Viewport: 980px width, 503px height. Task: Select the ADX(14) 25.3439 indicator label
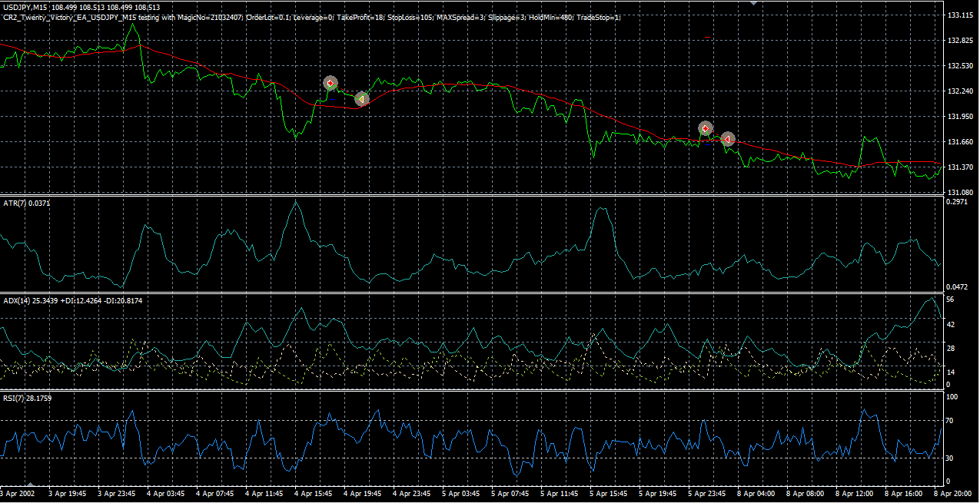[x=72, y=301]
